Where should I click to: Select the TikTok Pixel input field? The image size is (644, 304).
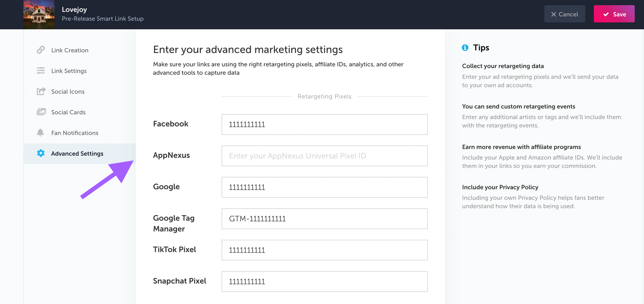(x=325, y=250)
